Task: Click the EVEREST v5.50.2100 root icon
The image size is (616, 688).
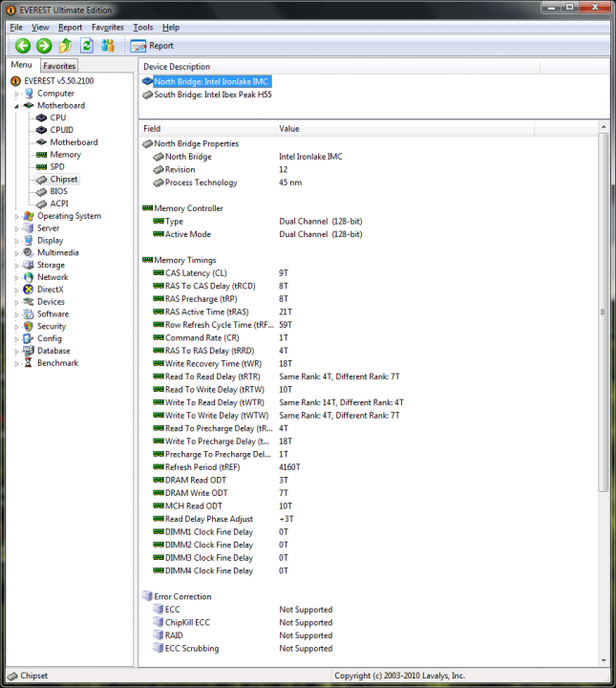Action: pos(16,81)
